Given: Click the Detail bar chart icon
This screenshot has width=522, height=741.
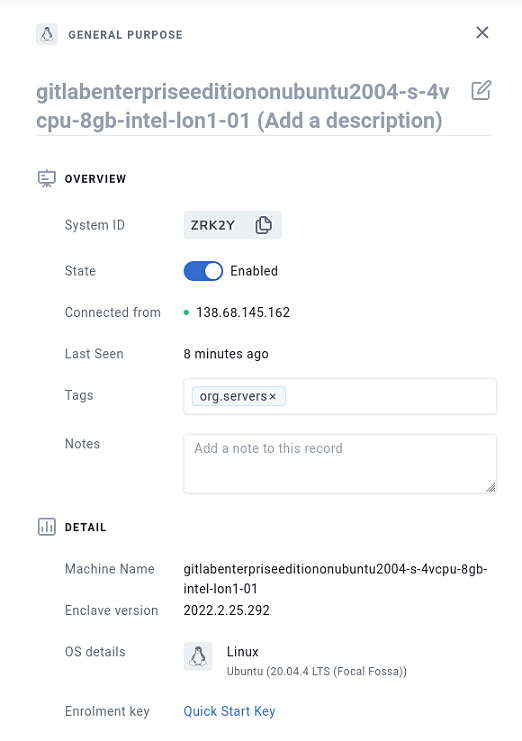Looking at the screenshot, I should click(x=46, y=527).
